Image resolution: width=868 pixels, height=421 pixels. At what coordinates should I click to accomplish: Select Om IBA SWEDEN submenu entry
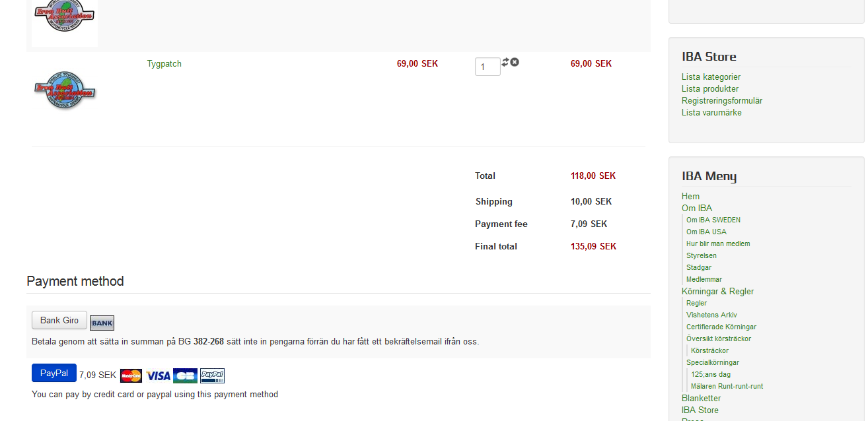713,220
